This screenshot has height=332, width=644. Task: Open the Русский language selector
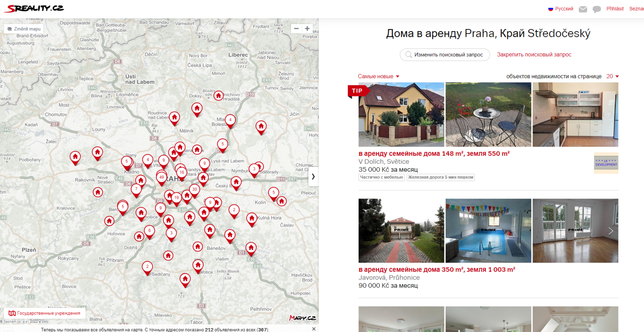pos(561,9)
